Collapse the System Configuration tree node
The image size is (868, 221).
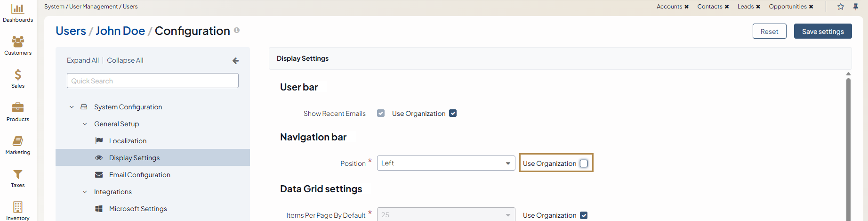coord(72,107)
